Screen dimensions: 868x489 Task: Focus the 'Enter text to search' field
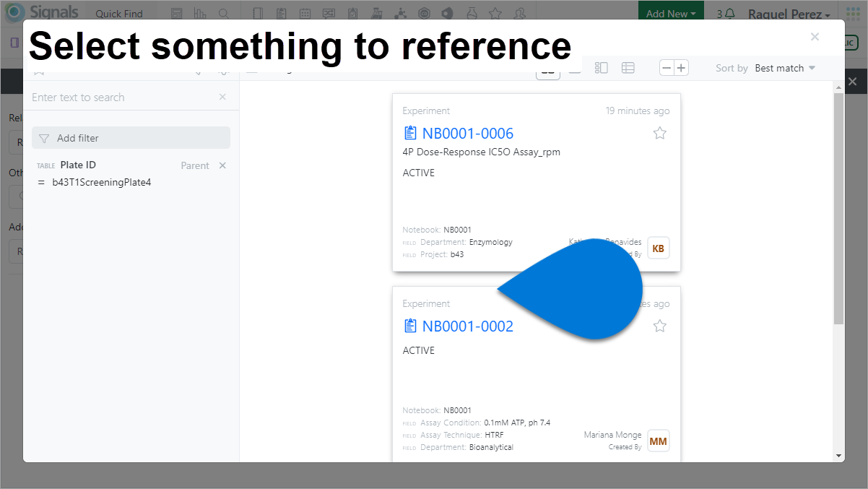point(121,97)
